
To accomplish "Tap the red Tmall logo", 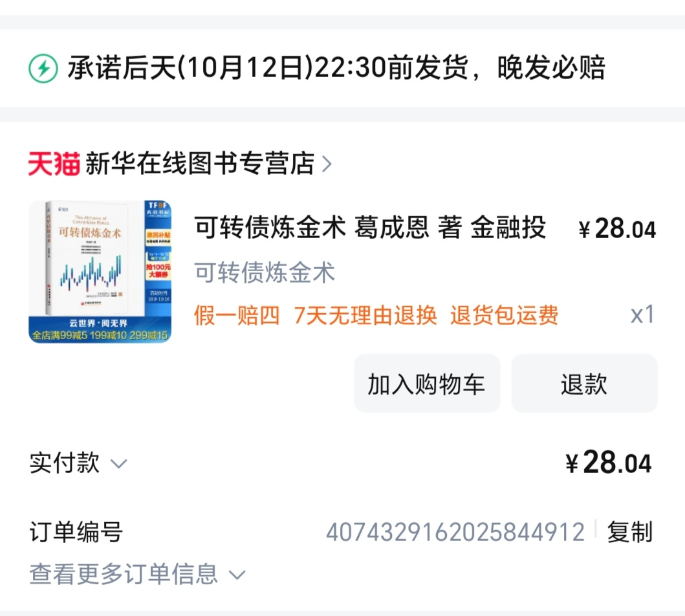I will (x=54, y=164).
